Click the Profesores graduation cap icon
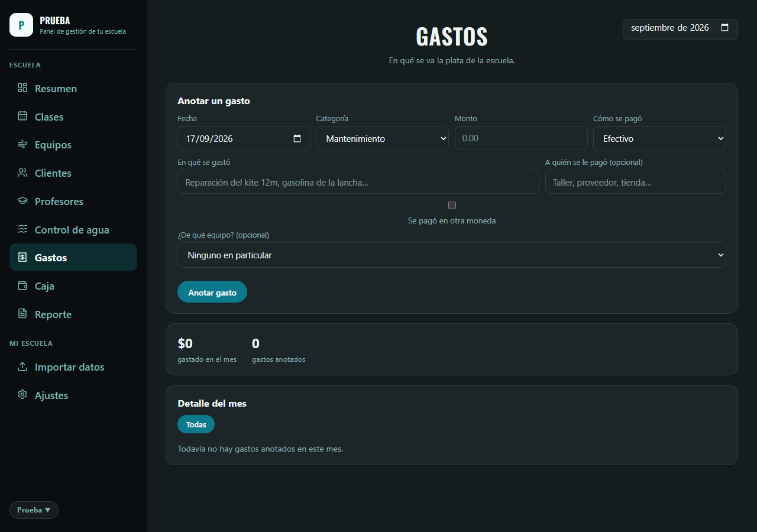 pos(22,201)
